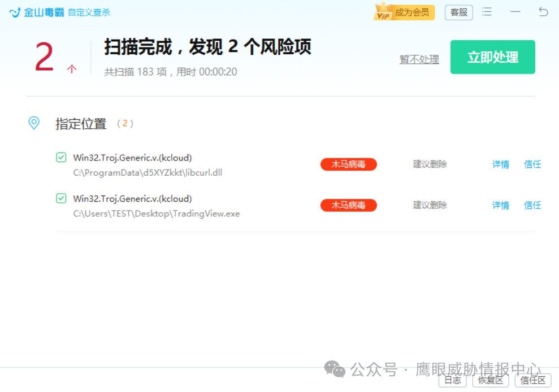Click 建议删除 for TradingView.exe
The height and width of the screenshot is (392, 559).
click(x=430, y=205)
